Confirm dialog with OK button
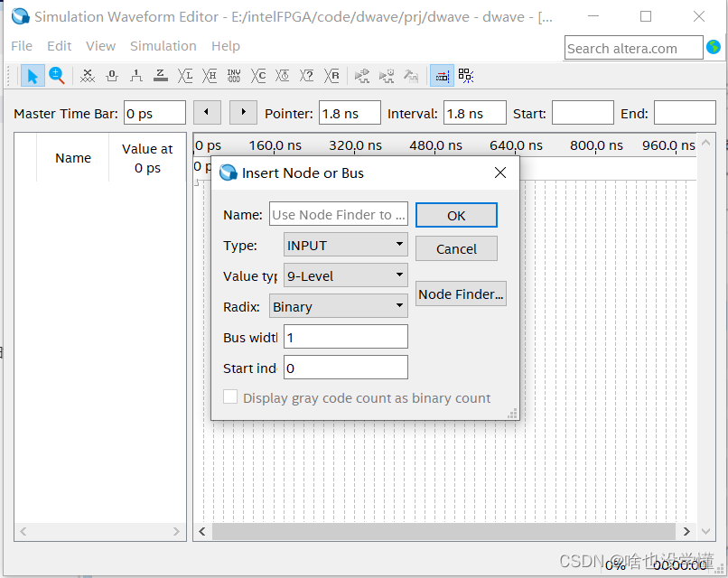Image resolution: width=728 pixels, height=578 pixels. coord(456,215)
